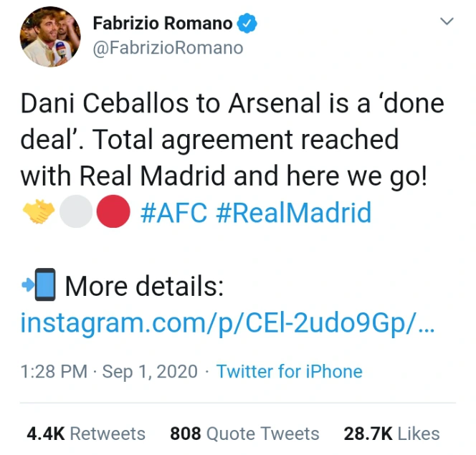Click the blue verified badge
The height and width of the screenshot is (455, 476).
247,23
